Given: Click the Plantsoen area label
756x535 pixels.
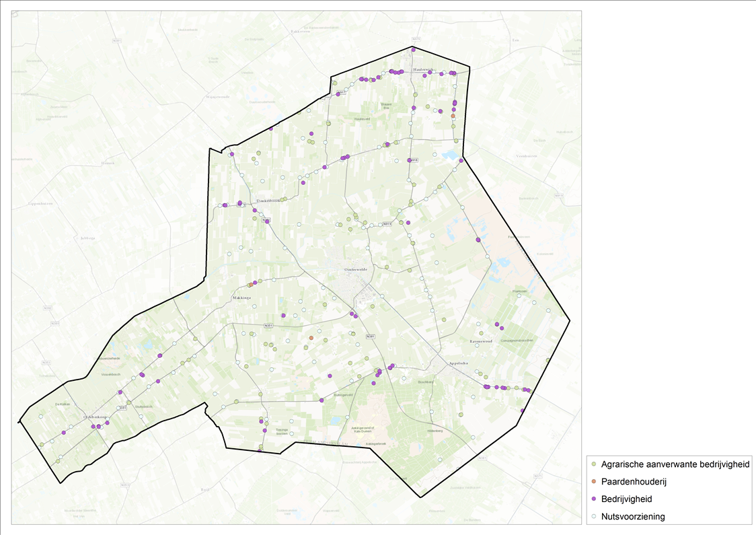Looking at the screenshot, I should pyautogui.click(x=520, y=291).
